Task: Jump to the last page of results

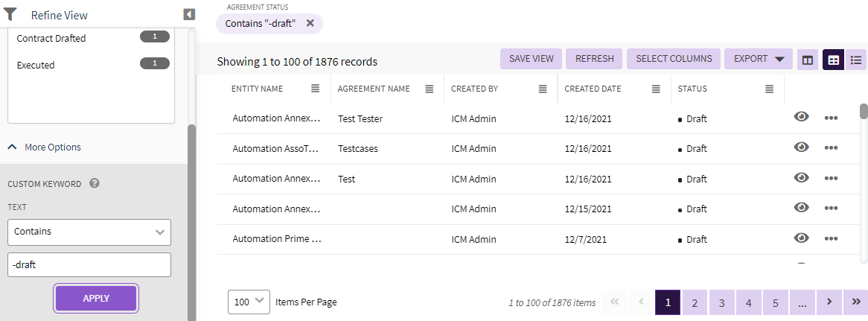Action: [x=855, y=302]
